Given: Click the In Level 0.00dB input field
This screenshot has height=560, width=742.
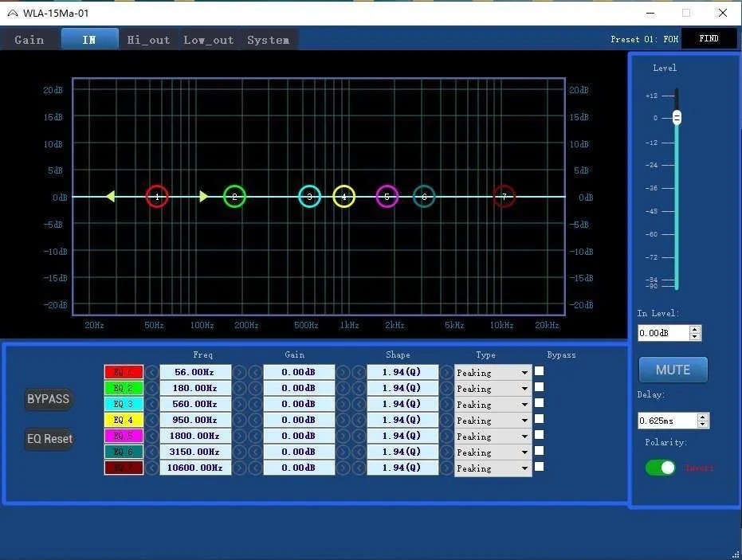Looking at the screenshot, I should pos(663,333).
